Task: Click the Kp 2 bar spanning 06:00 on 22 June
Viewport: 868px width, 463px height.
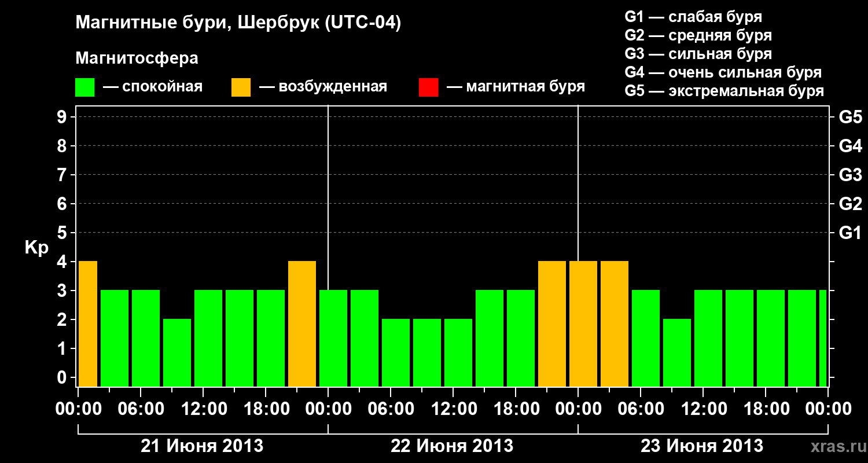Action: click(396, 353)
